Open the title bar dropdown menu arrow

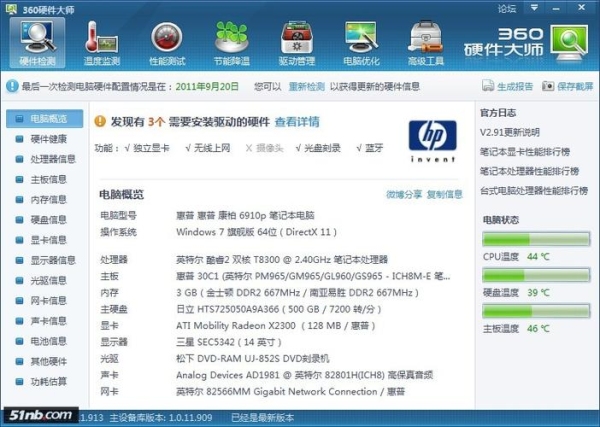[x=535, y=8]
